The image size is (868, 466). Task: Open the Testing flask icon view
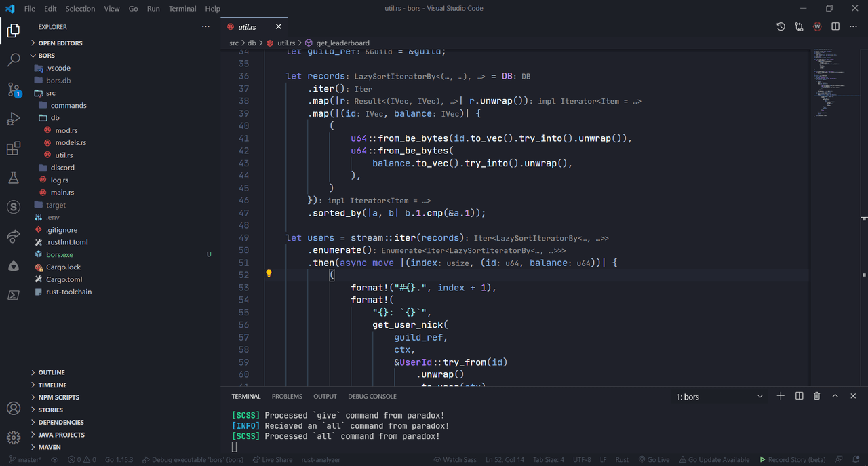tap(14, 178)
